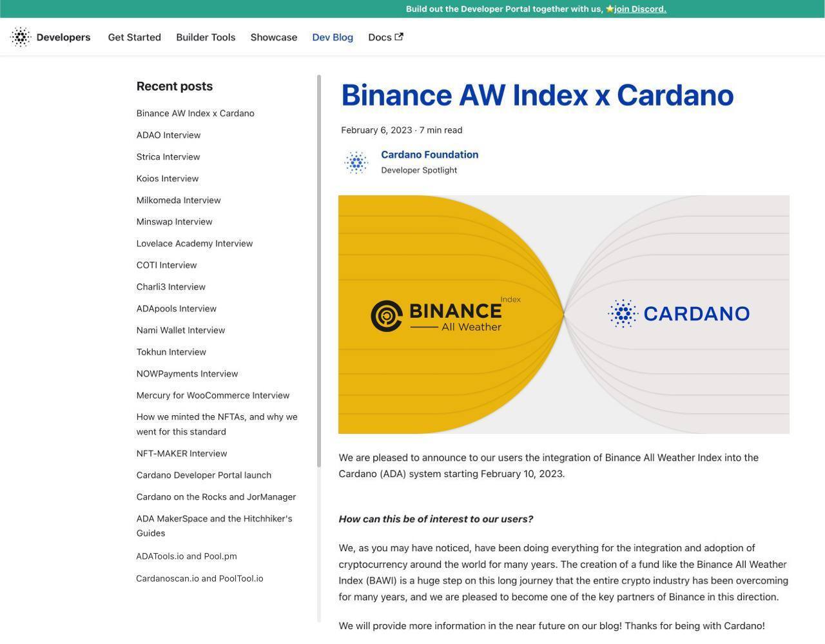The image size is (825, 644).
Task: Open the Cardano Foundation author link
Action: point(429,155)
